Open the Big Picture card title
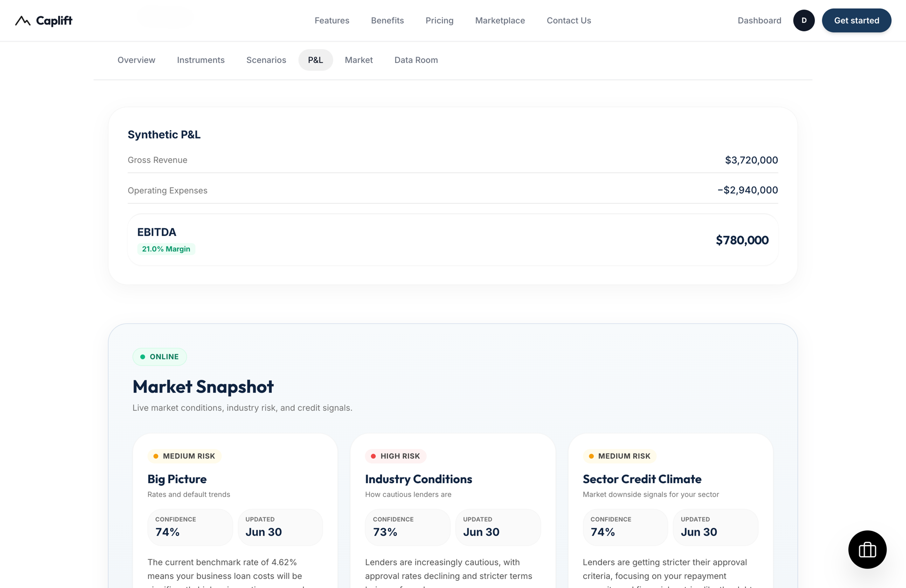Viewport: 906px width, 588px height. coord(177,479)
